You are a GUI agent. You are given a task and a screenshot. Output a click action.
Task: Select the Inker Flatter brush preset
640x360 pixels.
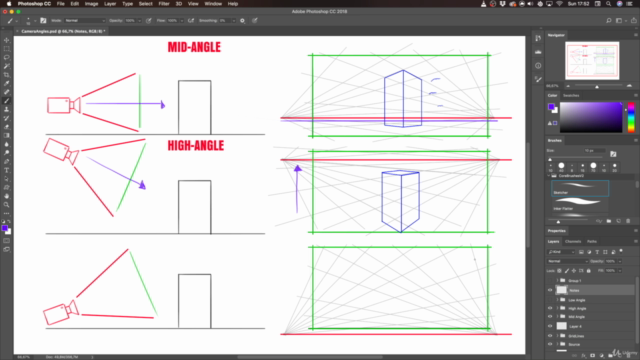pos(580,204)
